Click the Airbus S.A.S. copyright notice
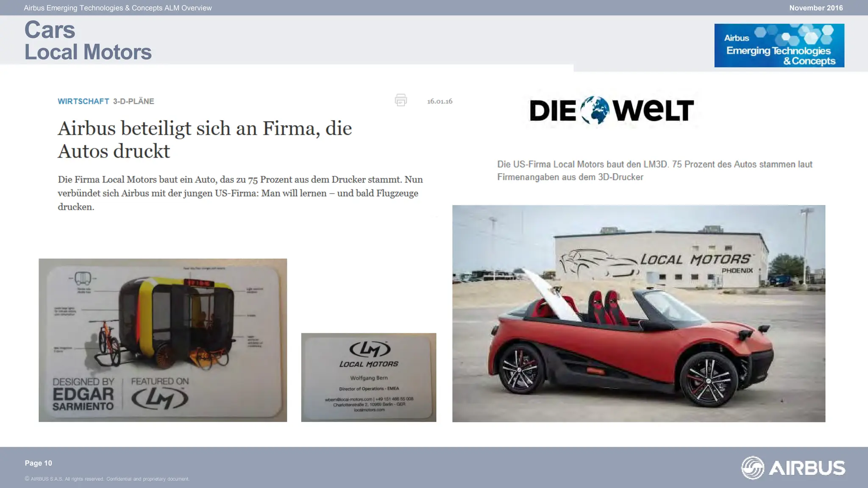Viewport: 868px width, 488px height. pyautogui.click(x=107, y=479)
